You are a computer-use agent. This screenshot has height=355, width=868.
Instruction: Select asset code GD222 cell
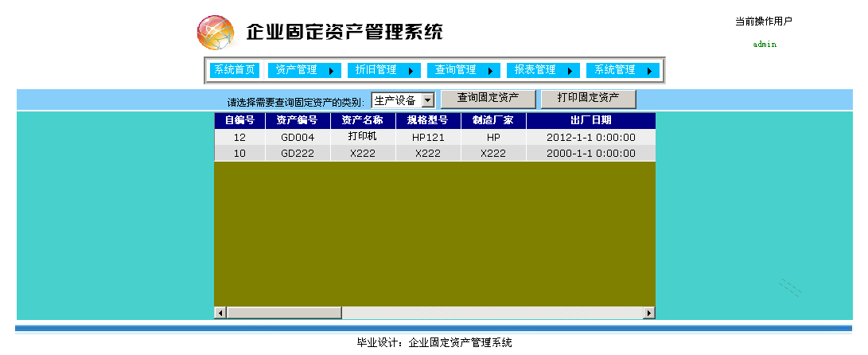click(298, 154)
